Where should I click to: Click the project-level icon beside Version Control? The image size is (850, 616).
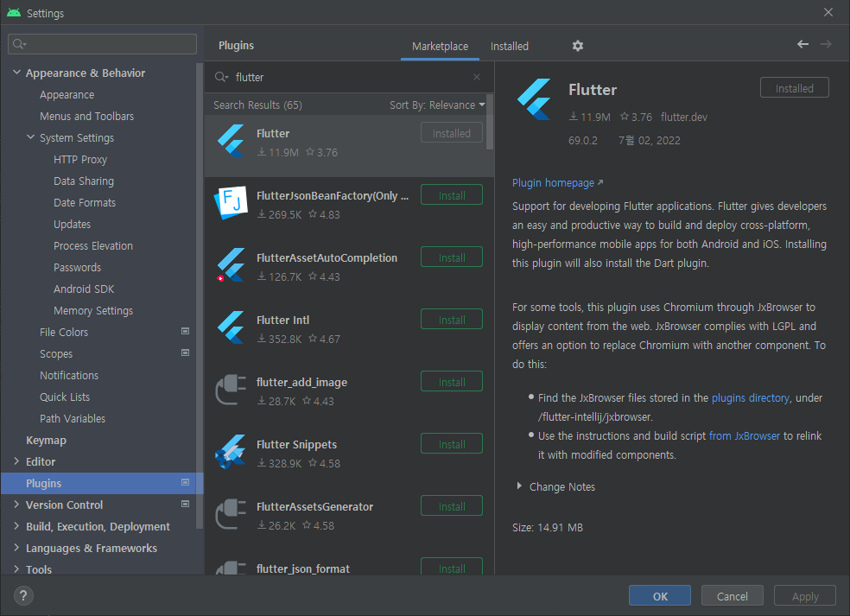(185, 505)
